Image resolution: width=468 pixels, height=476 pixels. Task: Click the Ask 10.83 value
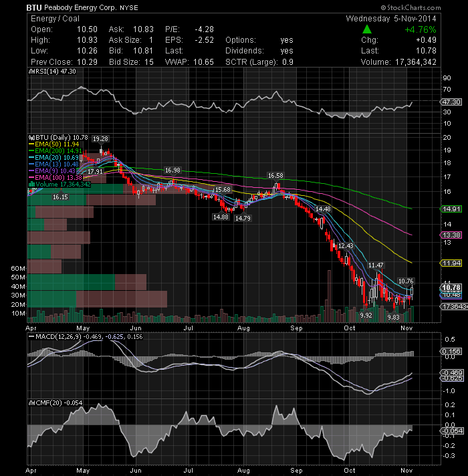143,29
